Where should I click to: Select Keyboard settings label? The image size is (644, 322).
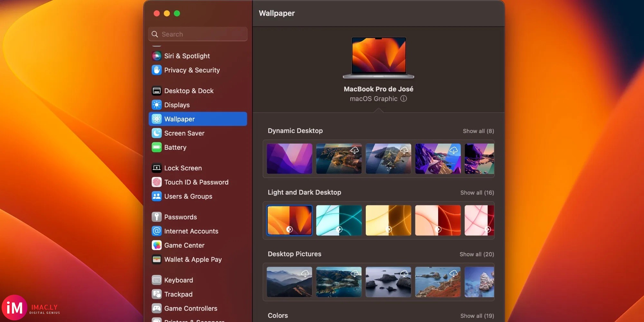178,280
